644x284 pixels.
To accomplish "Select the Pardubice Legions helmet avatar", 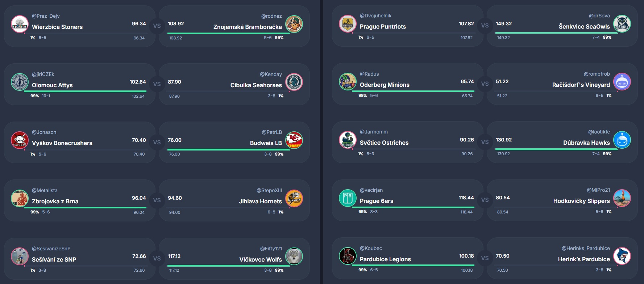I will coord(348,256).
